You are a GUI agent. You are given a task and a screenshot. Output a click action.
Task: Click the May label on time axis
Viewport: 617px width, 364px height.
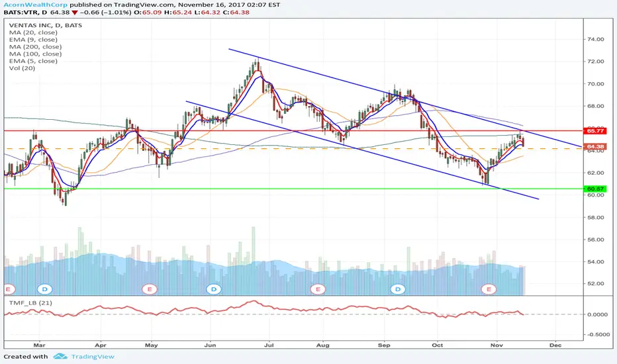tap(151, 345)
